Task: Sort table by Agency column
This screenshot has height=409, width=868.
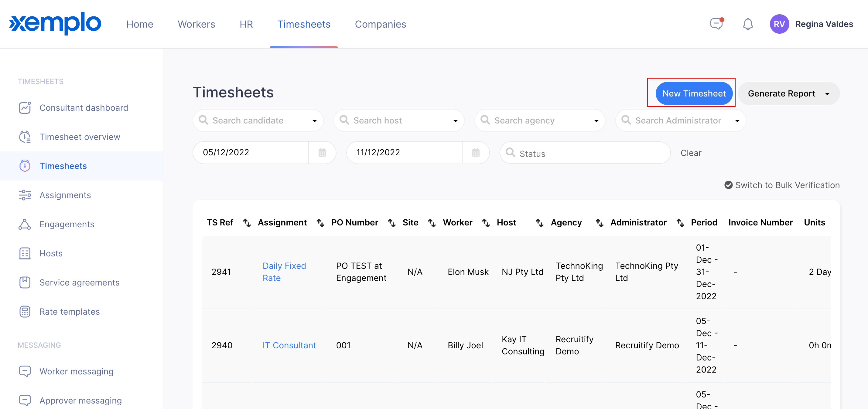Action: click(x=599, y=223)
